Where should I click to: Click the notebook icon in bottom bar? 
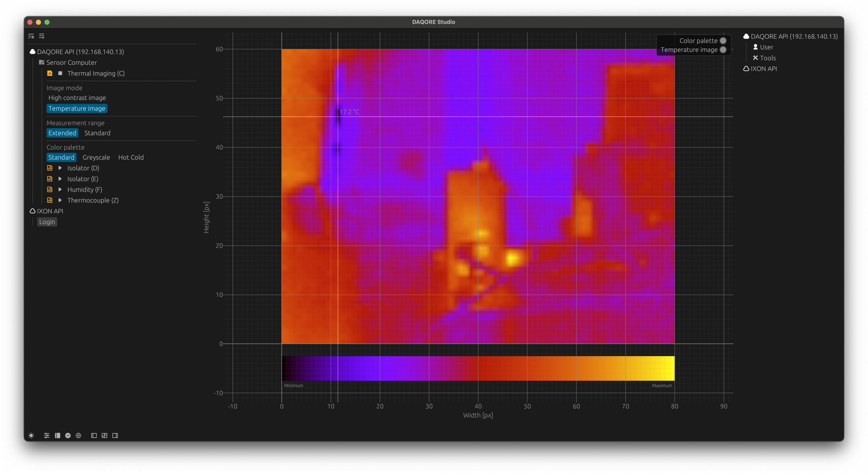point(57,435)
